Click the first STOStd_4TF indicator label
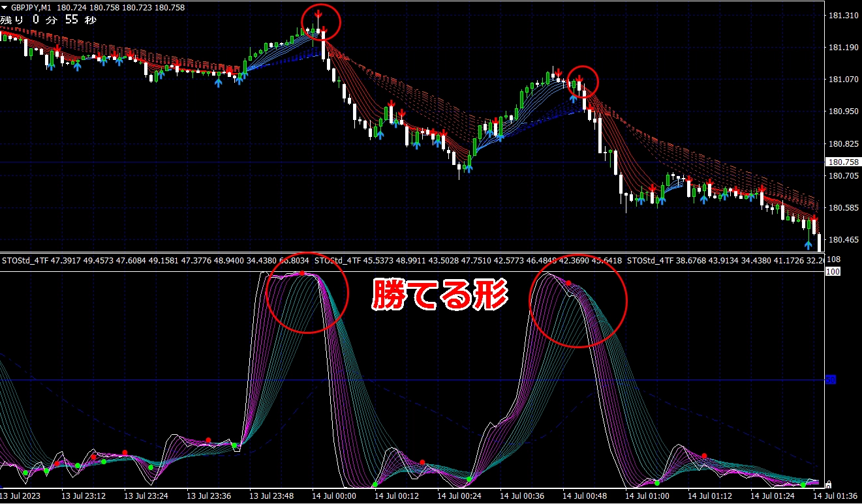The image size is (862, 504). click(25, 261)
